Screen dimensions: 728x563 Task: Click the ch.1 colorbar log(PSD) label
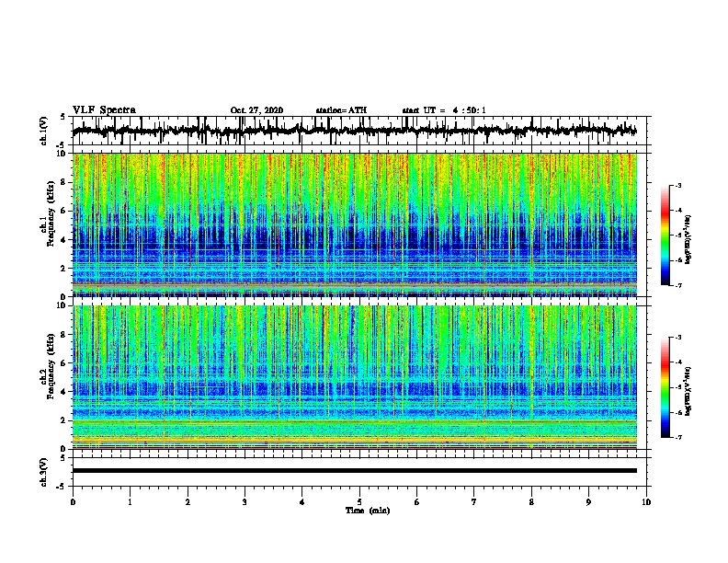point(688,239)
